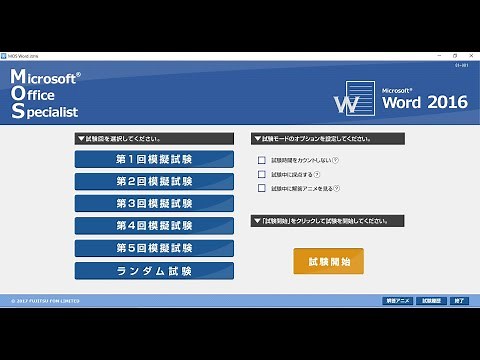The image size is (480, 360).
Task: Select 第2回模擬試験 exam
Action: click(x=154, y=181)
